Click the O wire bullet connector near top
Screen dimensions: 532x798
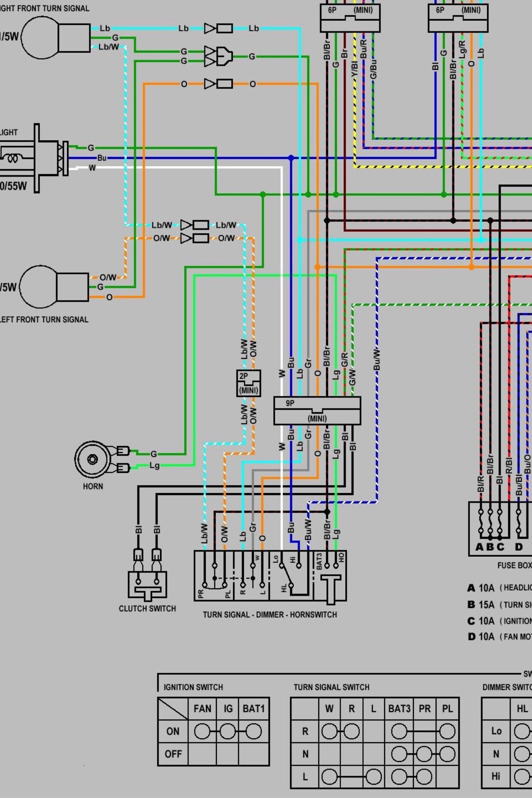tap(218, 84)
